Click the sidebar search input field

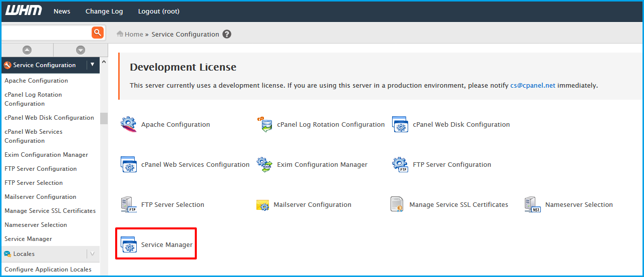46,33
